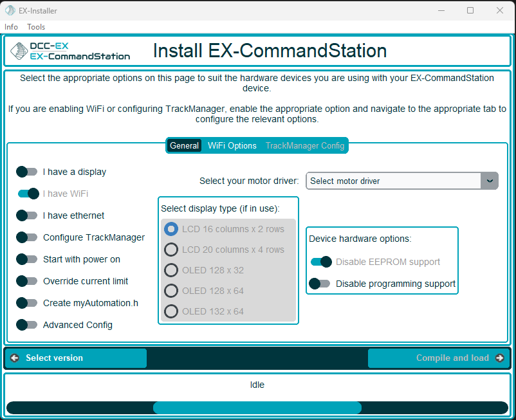Minimize the EX-Installer window
The width and height of the screenshot is (516, 420).
click(x=441, y=10)
